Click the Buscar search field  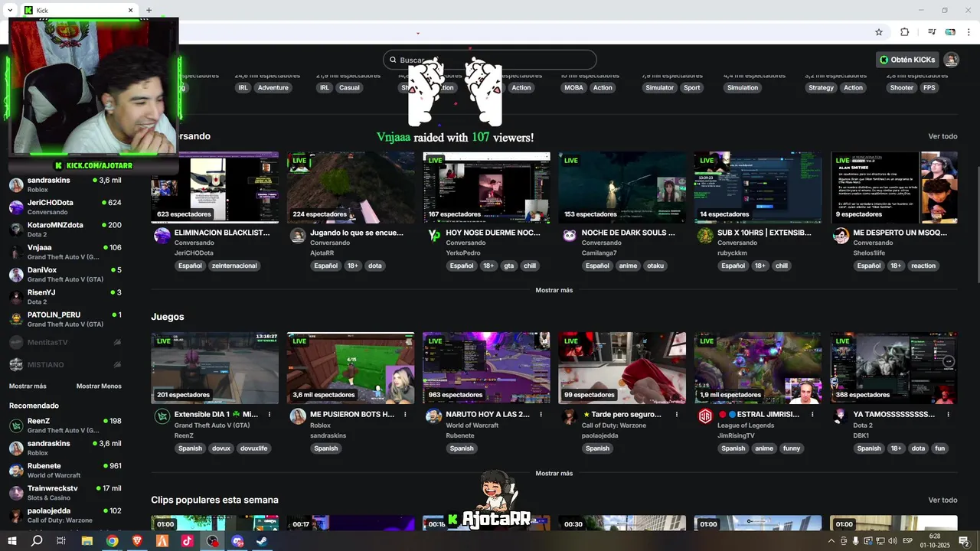pyautogui.click(x=490, y=60)
